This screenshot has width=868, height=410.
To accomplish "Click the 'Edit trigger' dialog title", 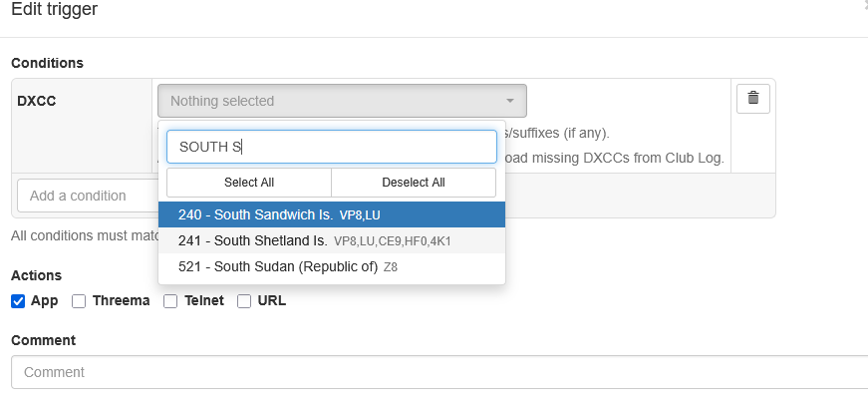I will 54,9.
